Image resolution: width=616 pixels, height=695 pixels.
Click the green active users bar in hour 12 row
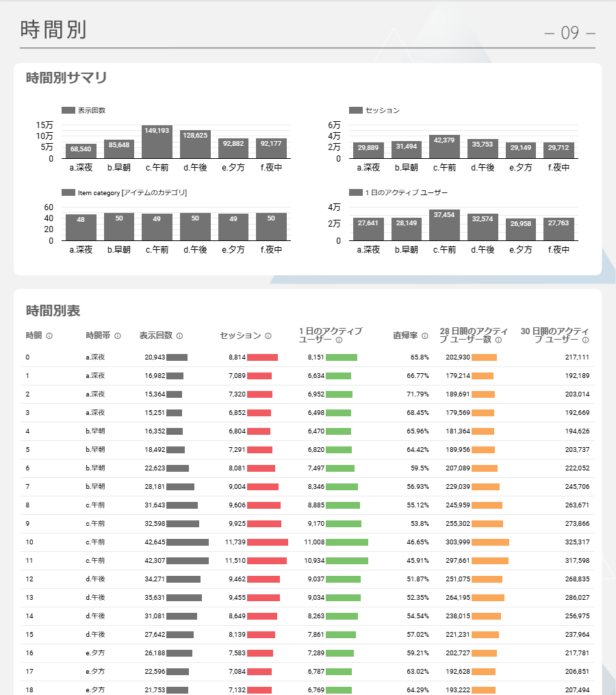coord(343,579)
